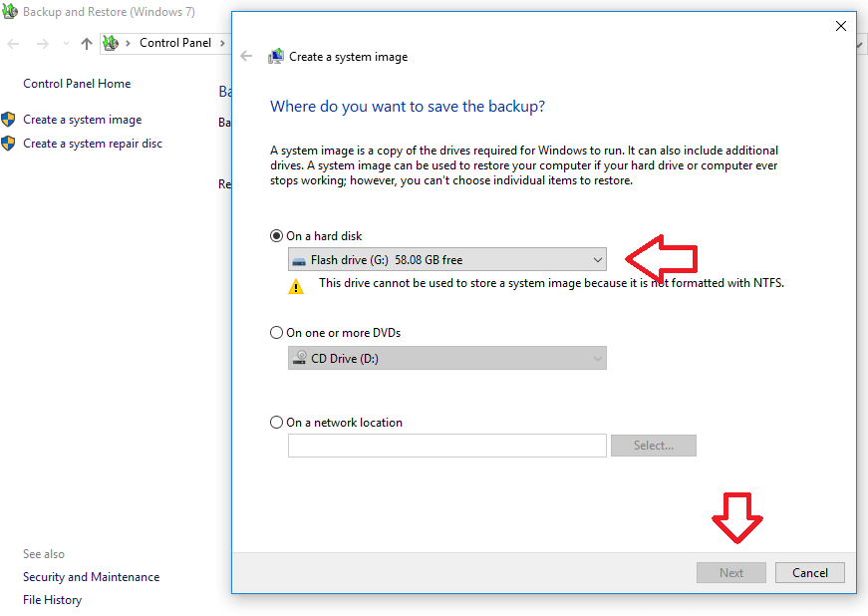Click Control Panel in the breadcrumb path
The width and height of the screenshot is (868, 616).
click(x=174, y=44)
